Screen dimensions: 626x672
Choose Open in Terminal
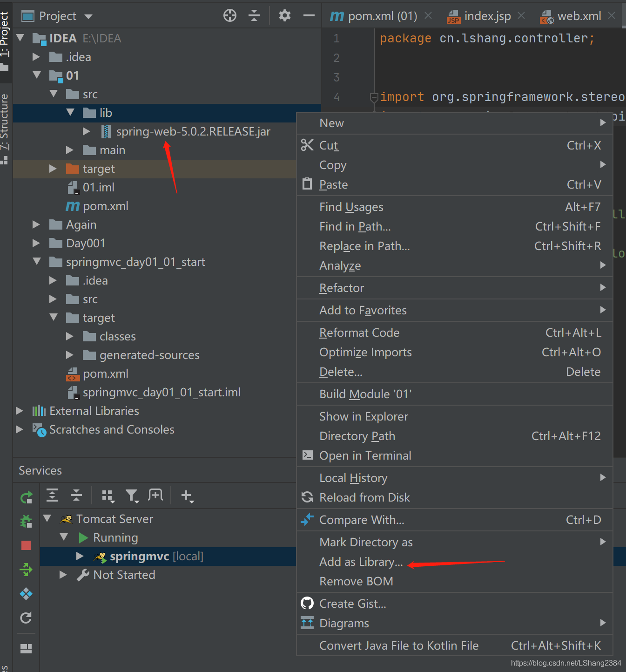click(x=455, y=455)
